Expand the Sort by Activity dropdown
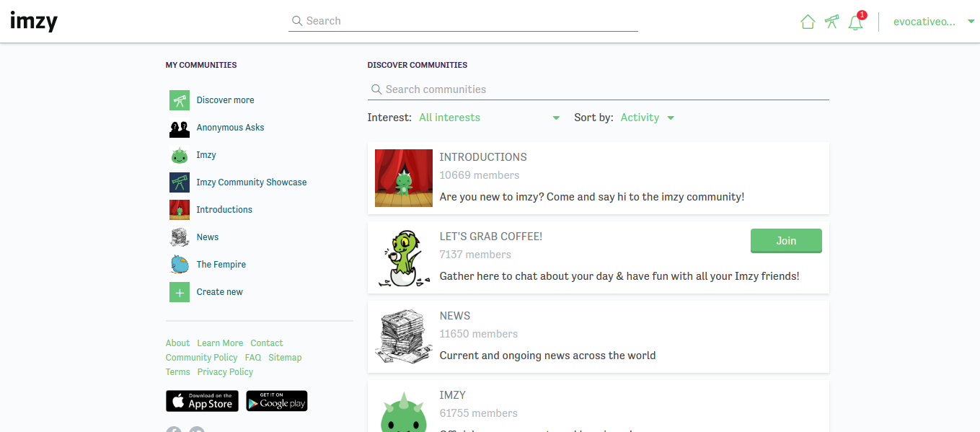Image resolution: width=980 pixels, height=432 pixels. tap(648, 118)
